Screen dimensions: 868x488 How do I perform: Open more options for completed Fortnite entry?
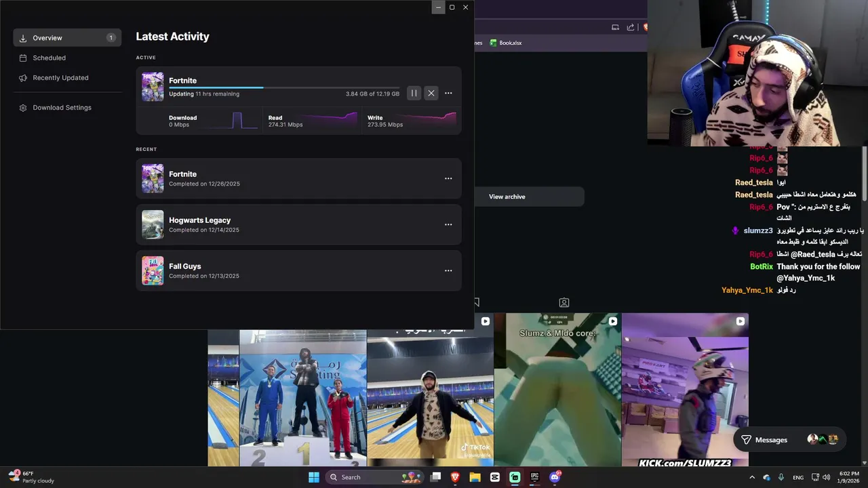(x=448, y=178)
